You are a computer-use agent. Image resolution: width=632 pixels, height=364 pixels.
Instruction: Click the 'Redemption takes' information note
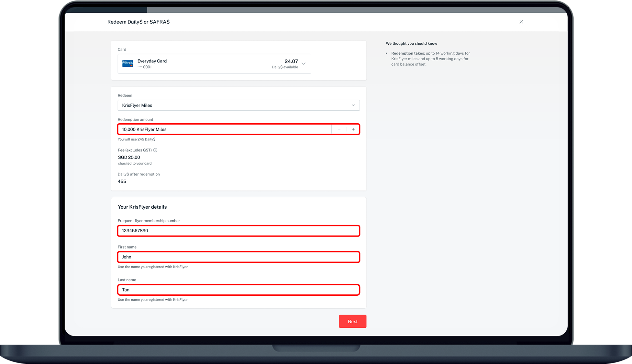pos(430,59)
